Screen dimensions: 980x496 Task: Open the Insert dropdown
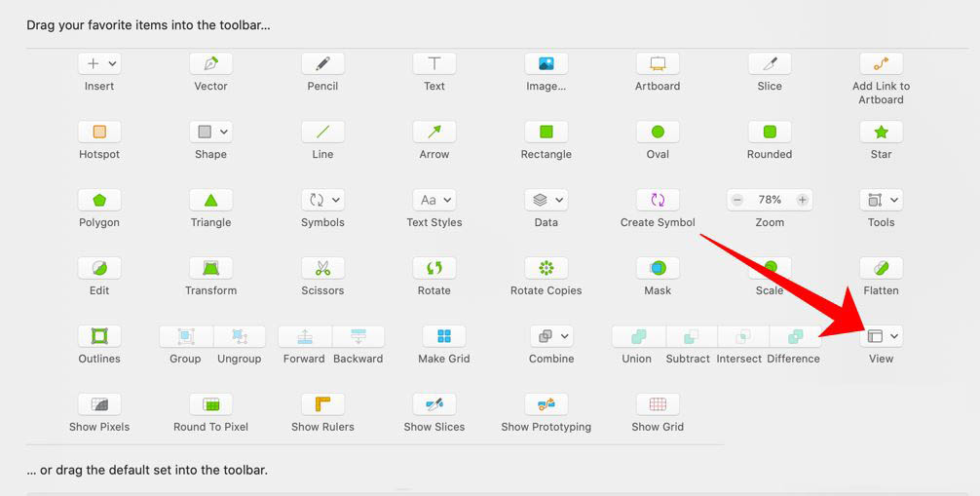[99, 63]
